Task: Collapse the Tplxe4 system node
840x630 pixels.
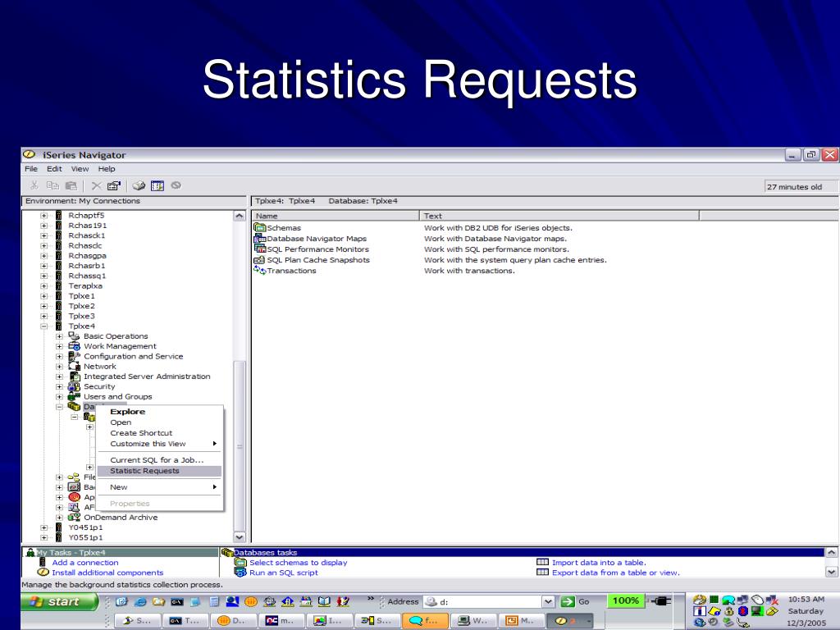Action: pos(44,326)
